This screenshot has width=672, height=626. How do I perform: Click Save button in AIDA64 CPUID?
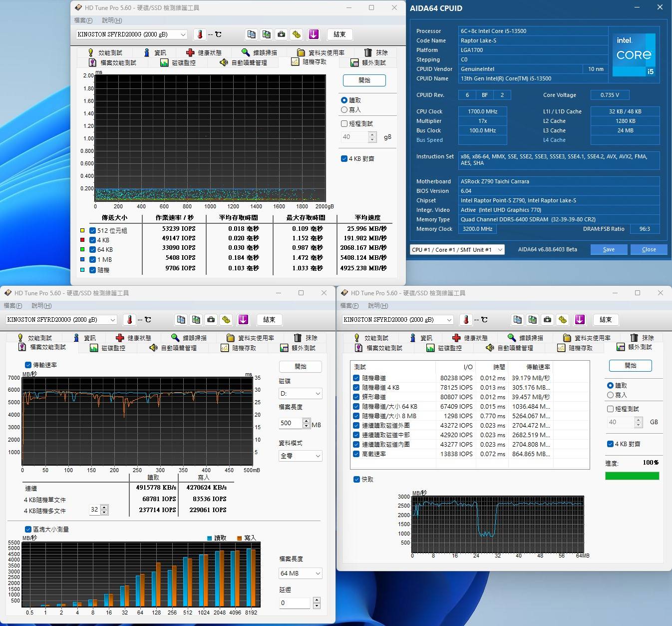(609, 250)
